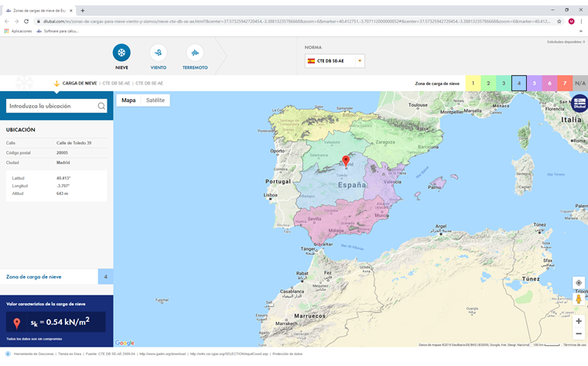Click the Latitud 40.413° value
The image size is (588, 366).
coord(63,178)
